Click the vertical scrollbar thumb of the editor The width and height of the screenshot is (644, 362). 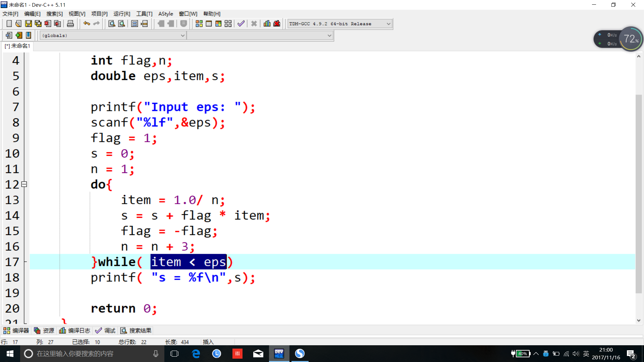click(x=639, y=194)
